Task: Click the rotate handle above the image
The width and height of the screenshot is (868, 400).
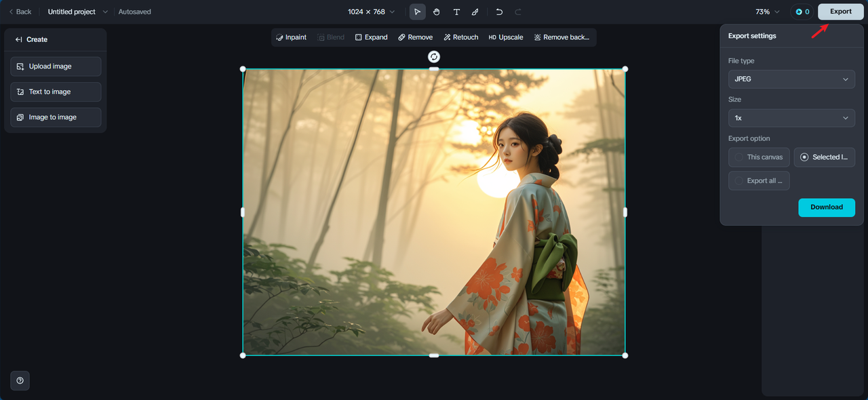Action: pyautogui.click(x=434, y=57)
